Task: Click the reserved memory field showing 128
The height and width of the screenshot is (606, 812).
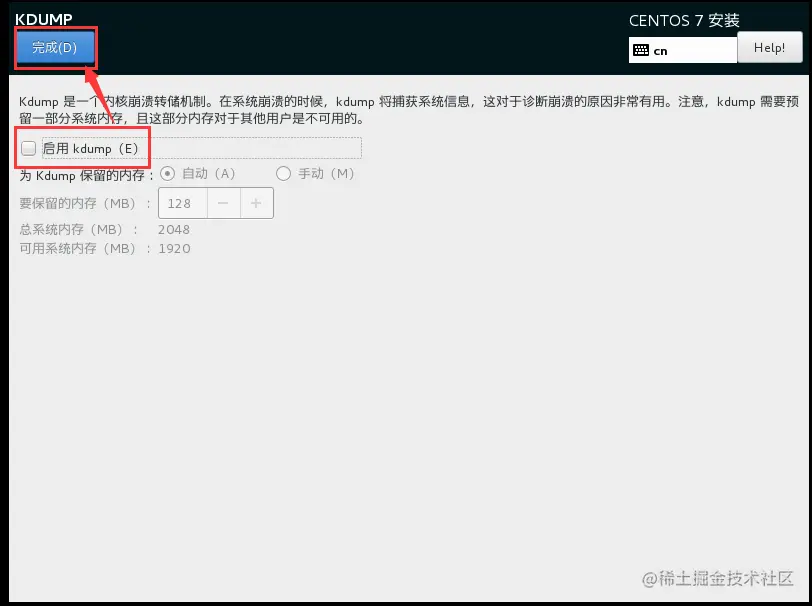Action: pyautogui.click(x=183, y=203)
